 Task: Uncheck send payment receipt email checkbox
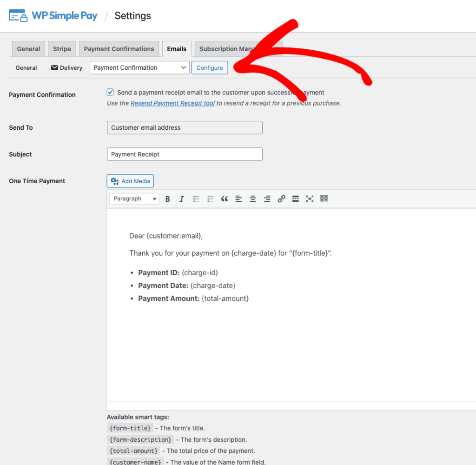111,93
